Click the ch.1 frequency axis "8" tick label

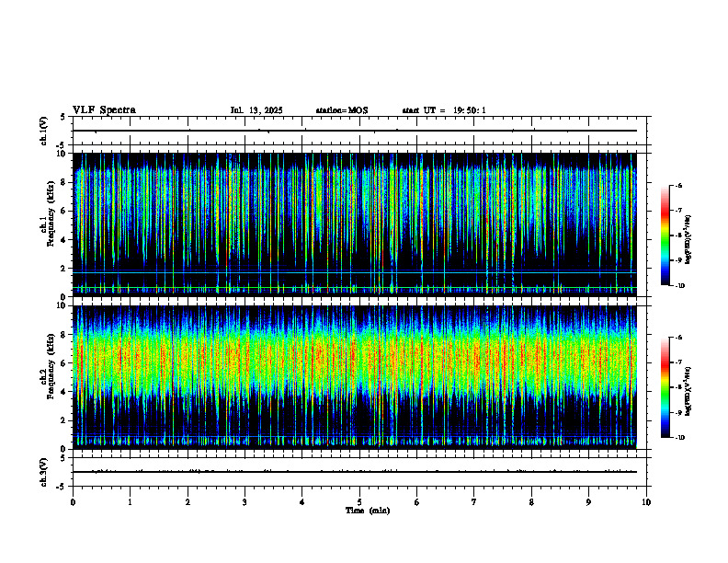(64, 182)
